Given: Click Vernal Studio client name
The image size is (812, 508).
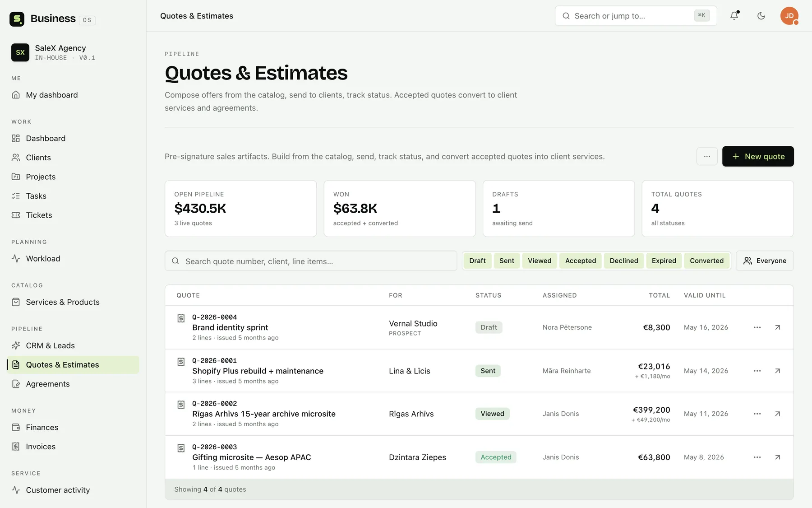Looking at the screenshot, I should (413, 323).
